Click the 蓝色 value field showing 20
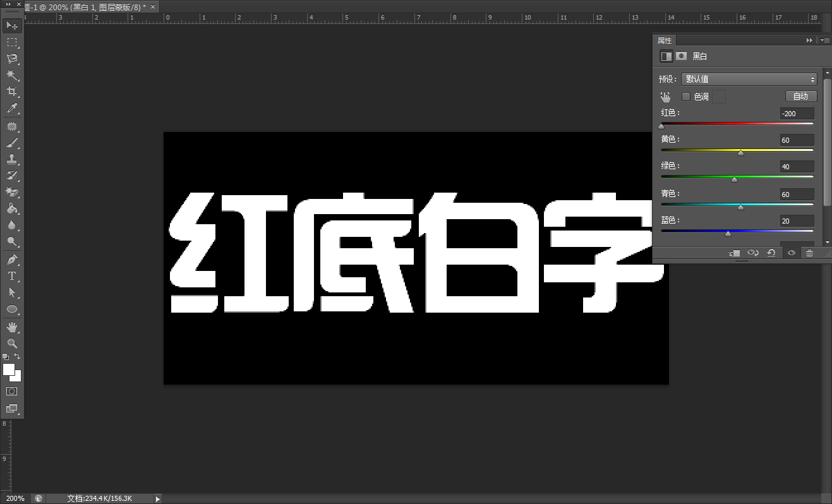This screenshot has width=832, height=504. 797,221
